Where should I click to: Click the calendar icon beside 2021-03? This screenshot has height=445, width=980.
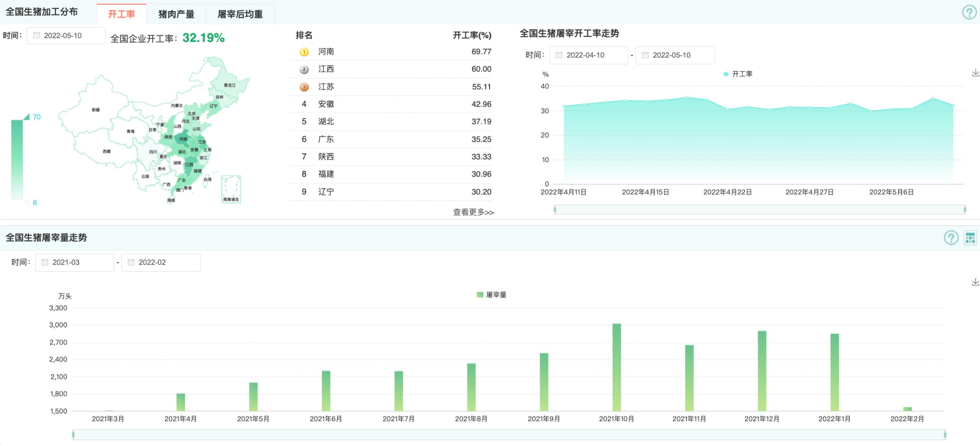44,262
